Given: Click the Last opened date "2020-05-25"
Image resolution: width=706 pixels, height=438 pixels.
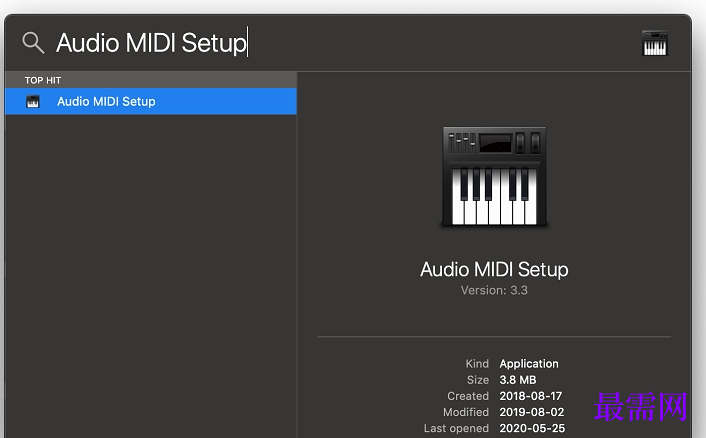Looking at the screenshot, I should pyautogui.click(x=532, y=429).
